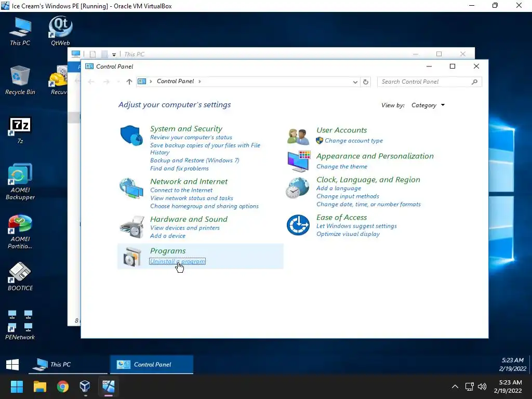532x399 pixels.
Task: Switch to Control Panel taskbar item
Action: [x=152, y=364]
